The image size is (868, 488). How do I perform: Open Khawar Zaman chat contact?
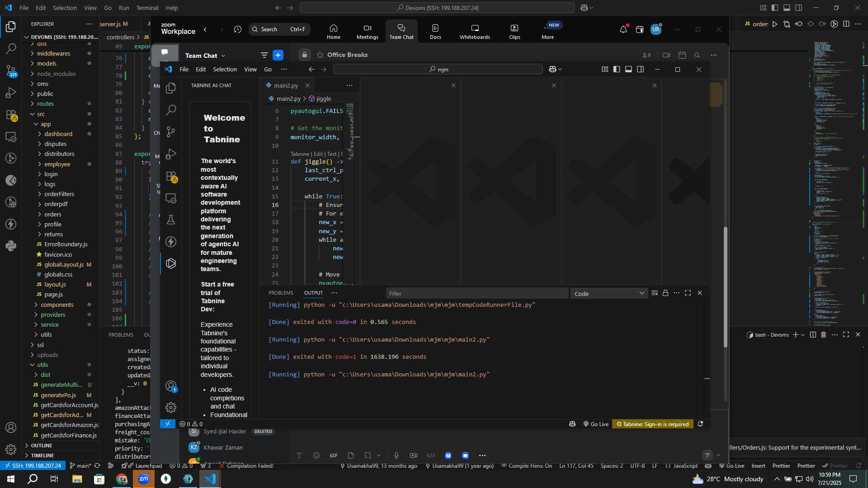click(x=223, y=447)
